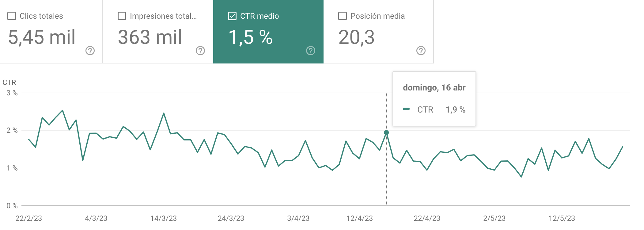Viewport: 644px width, 230px height.
Task: Open help for the Impresiones totales metric
Action: coord(201,51)
